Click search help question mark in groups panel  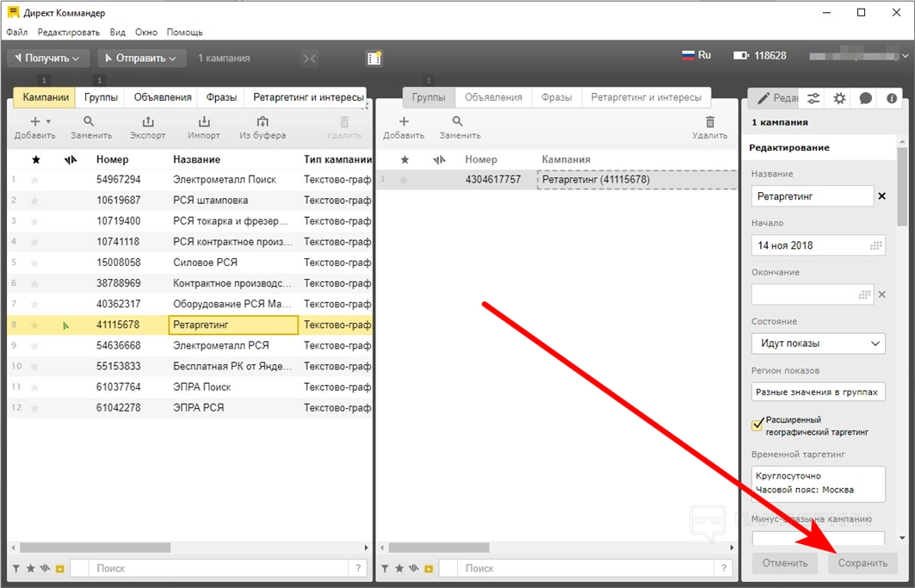(x=724, y=567)
